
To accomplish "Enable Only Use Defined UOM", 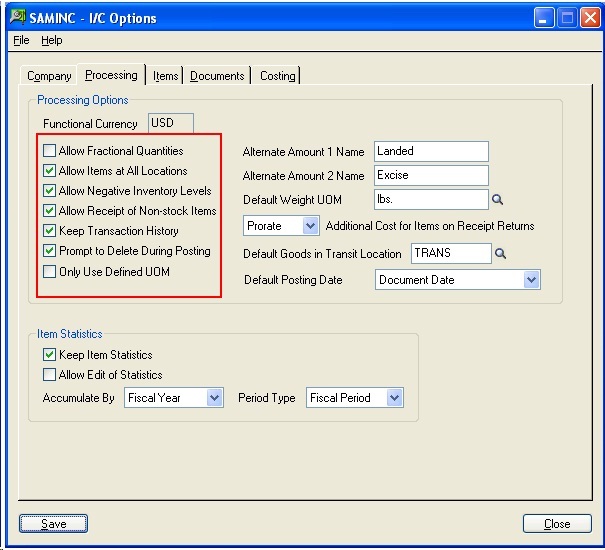I will [49, 272].
